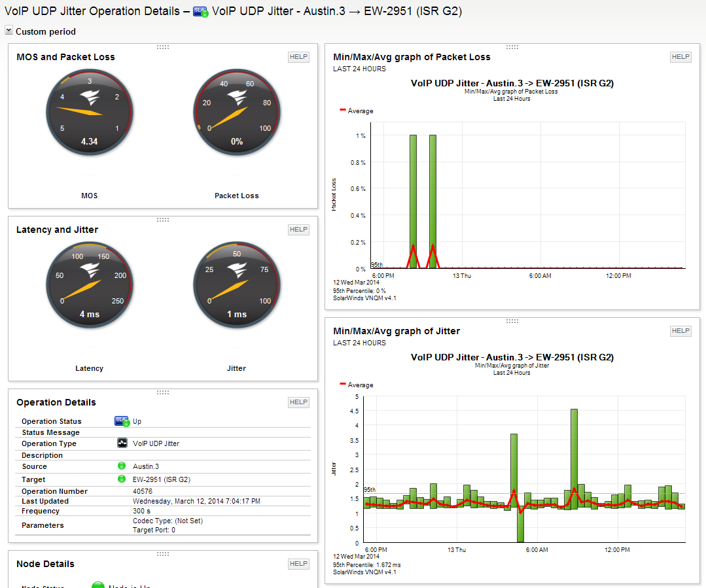The image size is (706, 588).
Task: Click the Latency gauge showing 4 ms
Action: (x=90, y=285)
